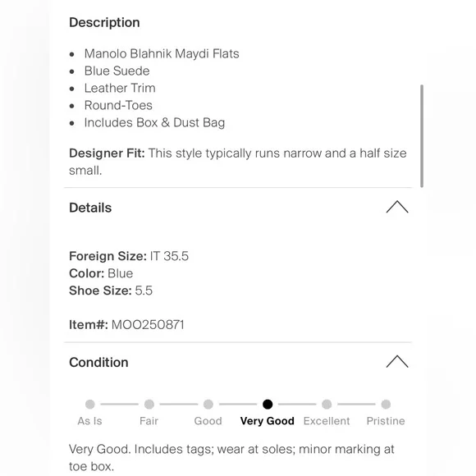
Task: Click the Manolo Blahnik Maydi Flats bullet
Action: (162, 53)
